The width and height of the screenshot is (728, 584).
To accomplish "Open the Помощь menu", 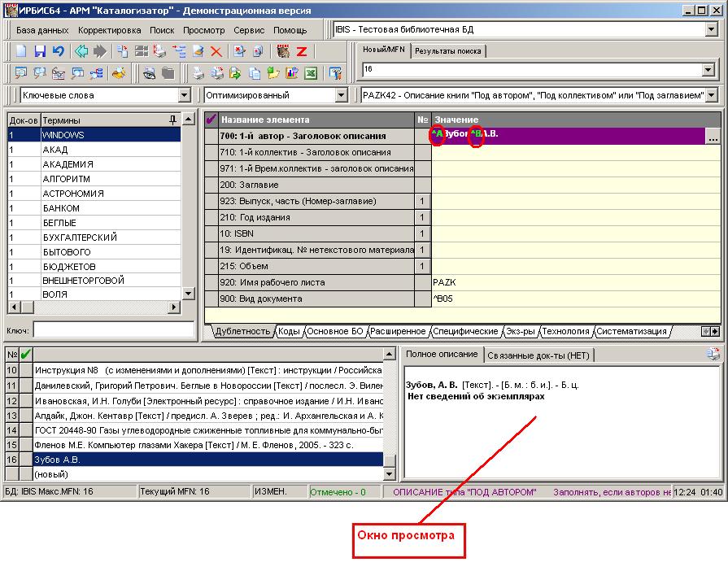I will (x=290, y=30).
